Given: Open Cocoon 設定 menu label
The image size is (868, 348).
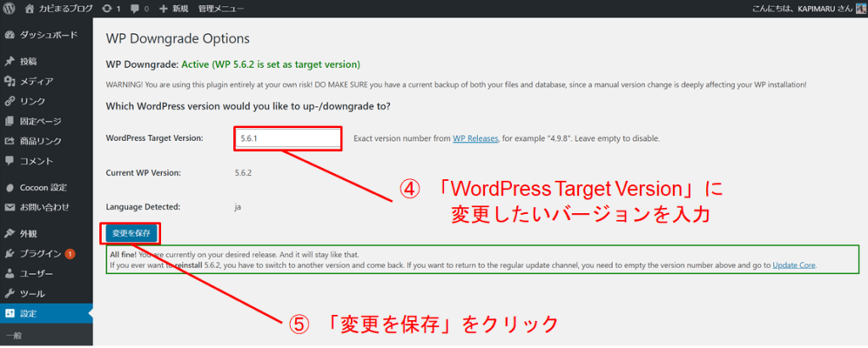Looking at the screenshot, I should [44, 188].
